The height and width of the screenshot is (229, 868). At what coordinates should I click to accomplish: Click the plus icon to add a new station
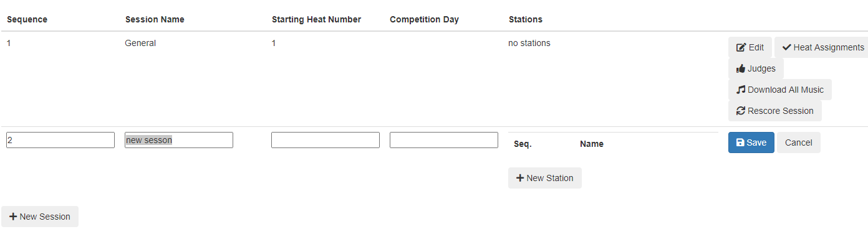[520, 178]
